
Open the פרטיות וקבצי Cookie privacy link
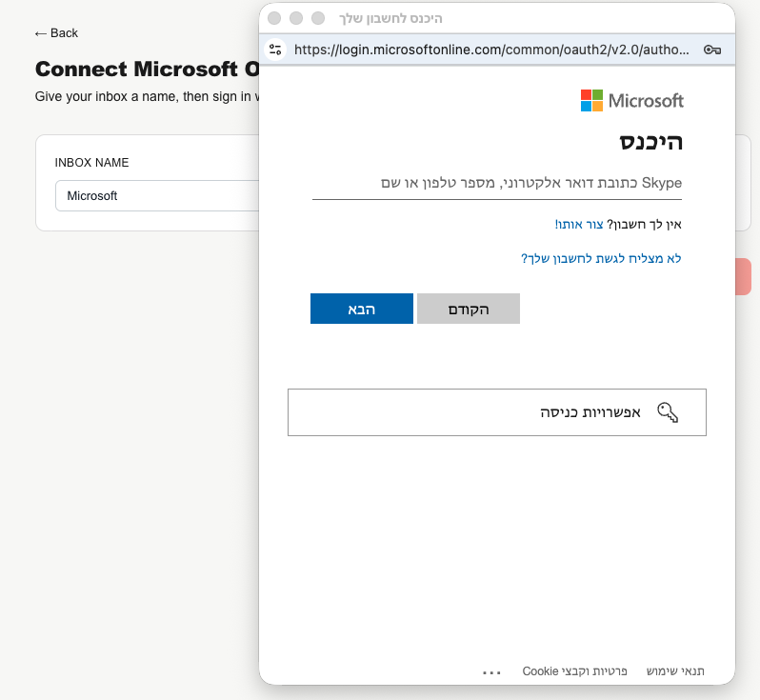(574, 671)
